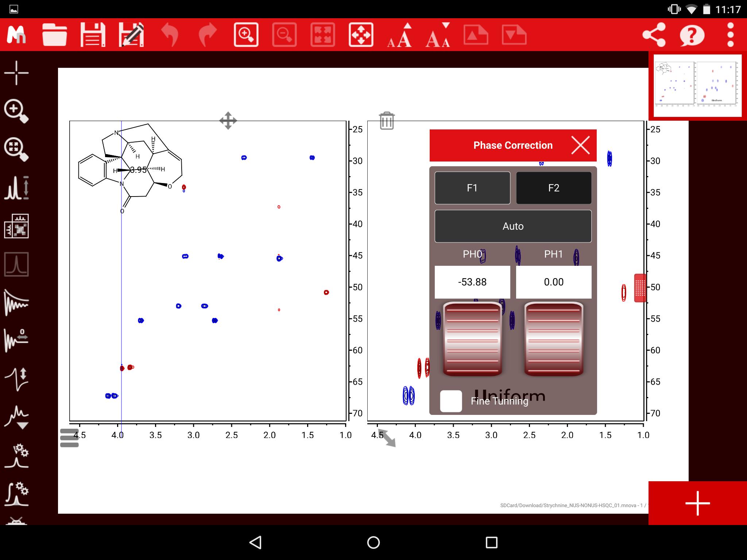
Task: Select the top toolbar zoom in icon
Action: pos(246,35)
